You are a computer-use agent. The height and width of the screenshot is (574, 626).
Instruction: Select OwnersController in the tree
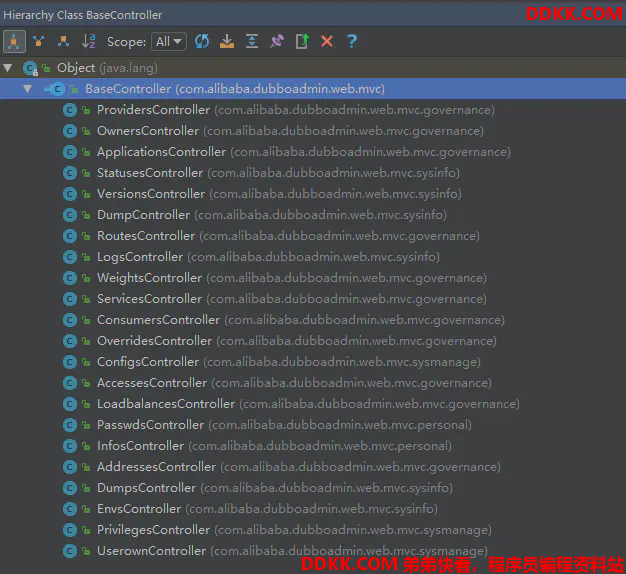pos(313,131)
